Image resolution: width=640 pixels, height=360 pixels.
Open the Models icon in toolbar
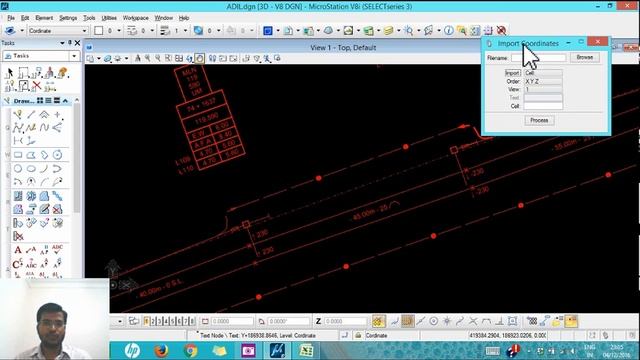click(288, 31)
